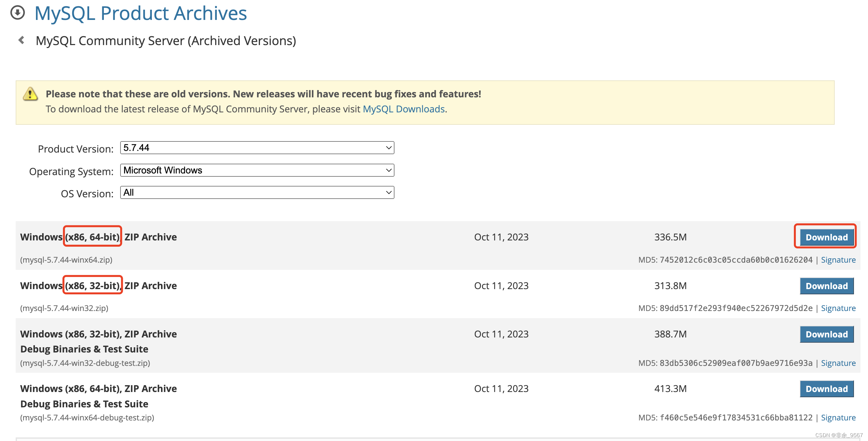Click the circular download icon beside the title
This screenshot has height=441, width=868.
point(18,13)
